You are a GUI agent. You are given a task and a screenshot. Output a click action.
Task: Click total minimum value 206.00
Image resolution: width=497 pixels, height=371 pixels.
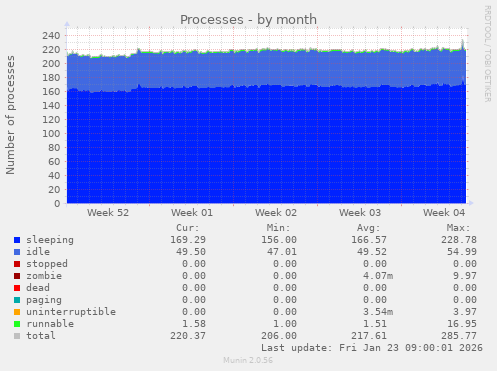[x=279, y=336]
